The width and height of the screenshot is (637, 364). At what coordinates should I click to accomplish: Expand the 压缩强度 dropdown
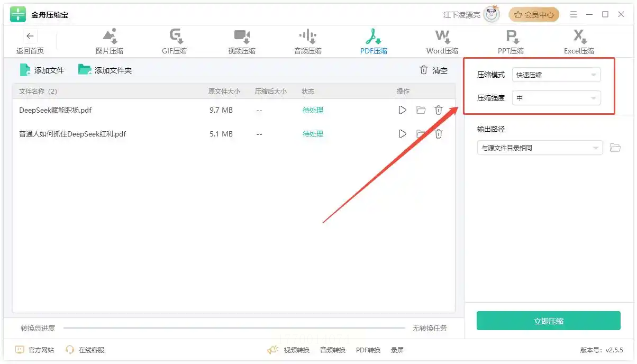pos(557,98)
